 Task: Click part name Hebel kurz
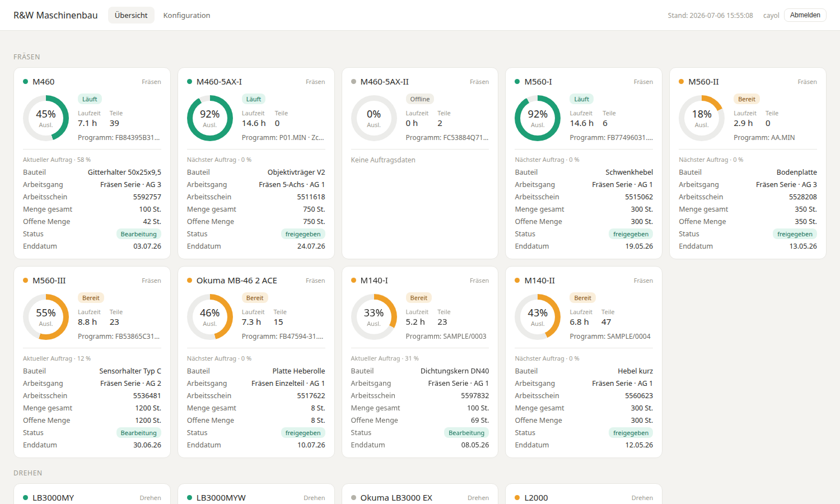coord(635,371)
